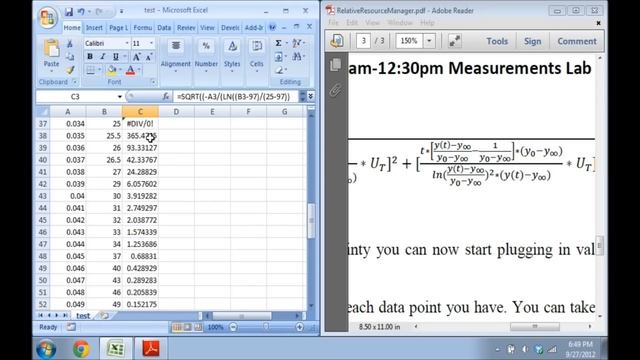
Task: Click the Excel formula bar input
Action: click(236, 96)
